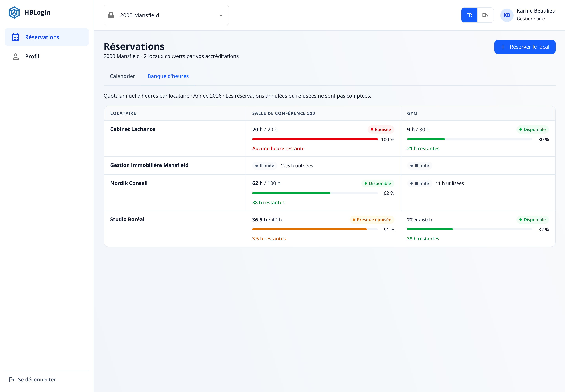Viewport: 565px width, 392px height.
Task: Switch language to FR
Action: click(469, 15)
